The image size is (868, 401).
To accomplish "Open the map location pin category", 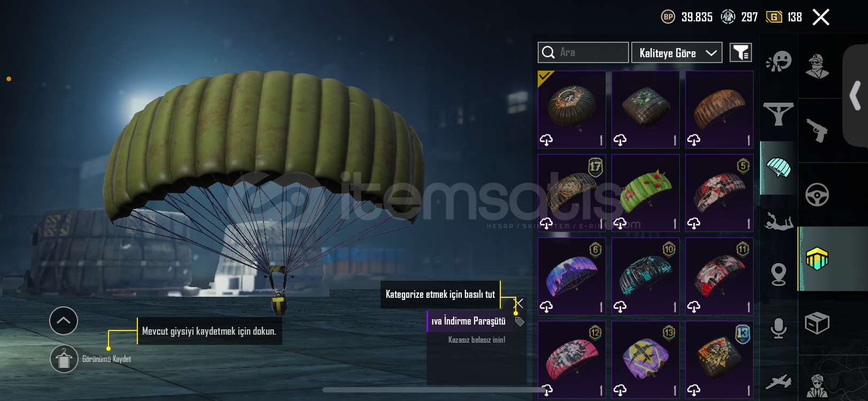I will click(779, 275).
